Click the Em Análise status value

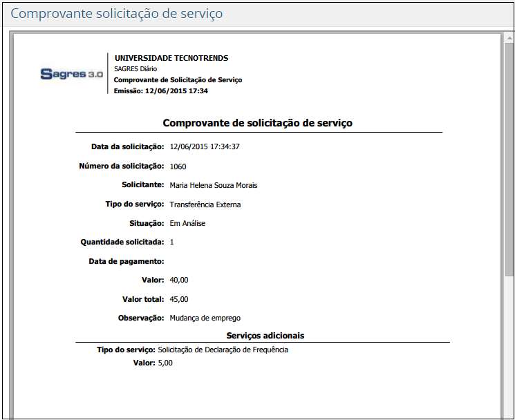coord(187,223)
